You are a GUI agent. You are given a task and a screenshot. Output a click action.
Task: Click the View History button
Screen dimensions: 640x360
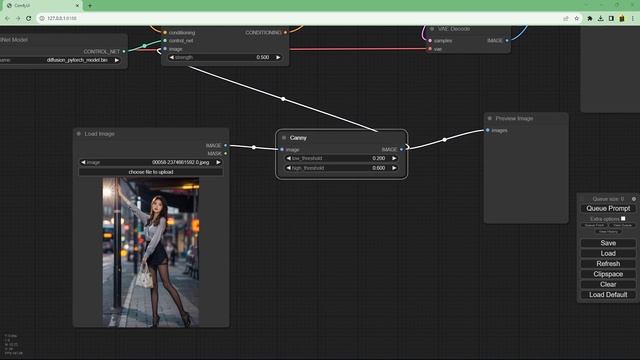click(x=608, y=231)
